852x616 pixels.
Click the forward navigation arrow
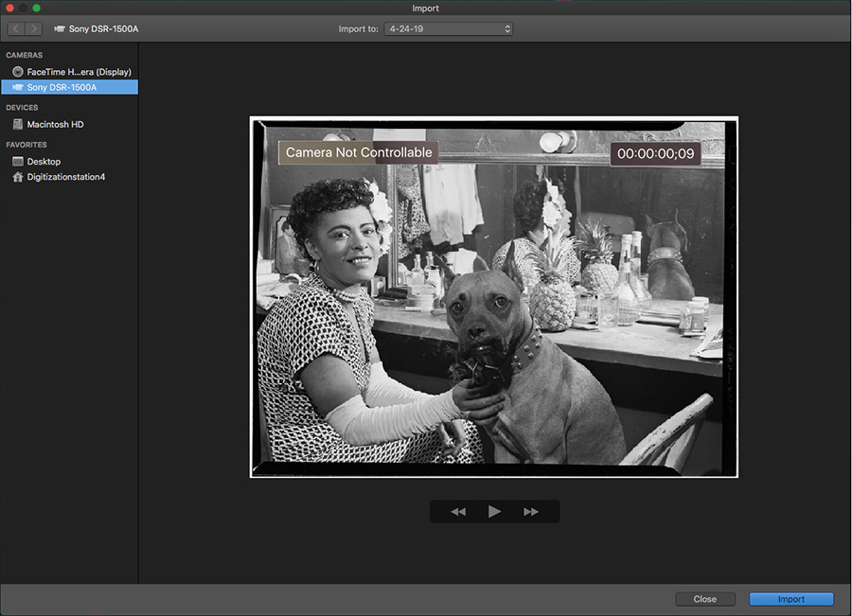tap(34, 29)
